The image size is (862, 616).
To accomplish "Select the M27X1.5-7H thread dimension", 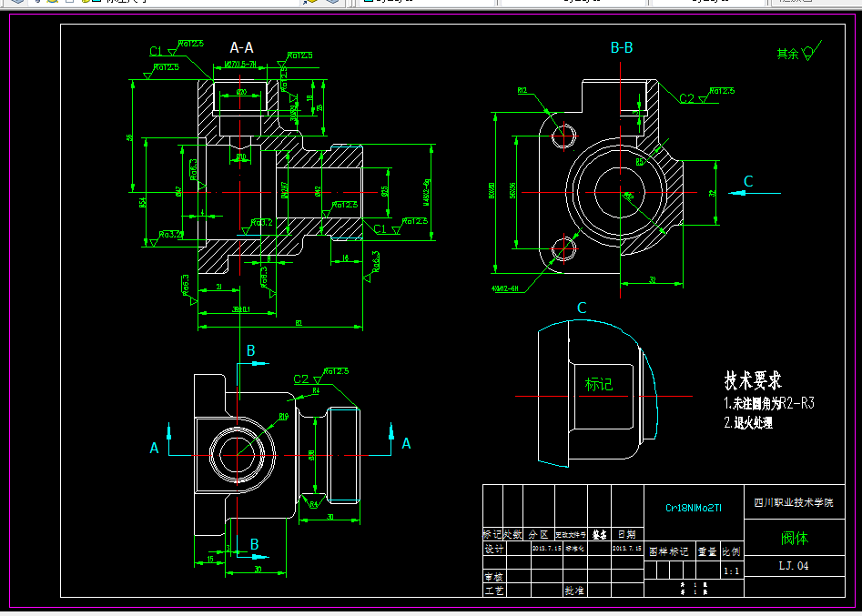I will tap(240, 65).
